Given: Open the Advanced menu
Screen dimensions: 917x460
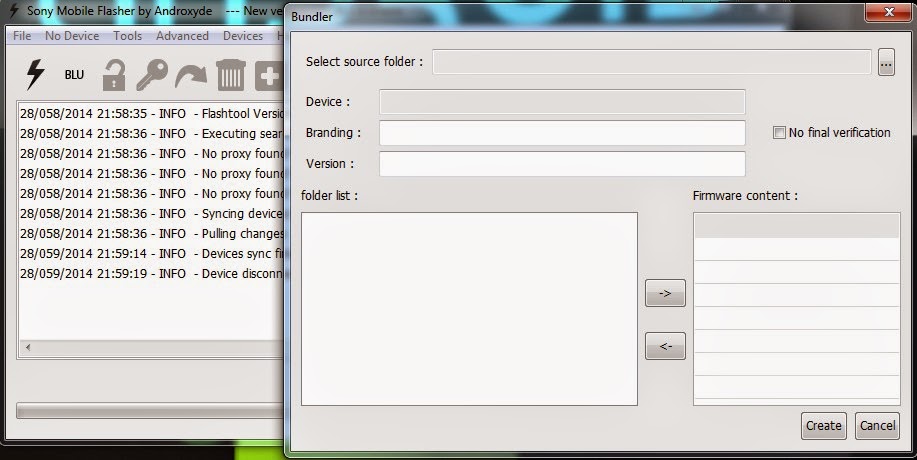Looking at the screenshot, I should pos(182,36).
